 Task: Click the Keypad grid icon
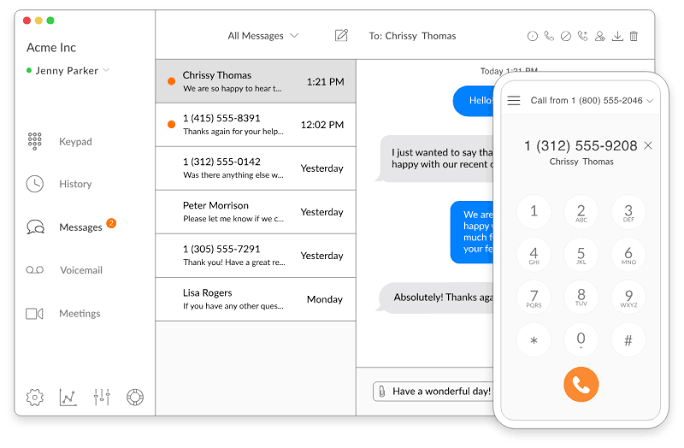pos(34,141)
